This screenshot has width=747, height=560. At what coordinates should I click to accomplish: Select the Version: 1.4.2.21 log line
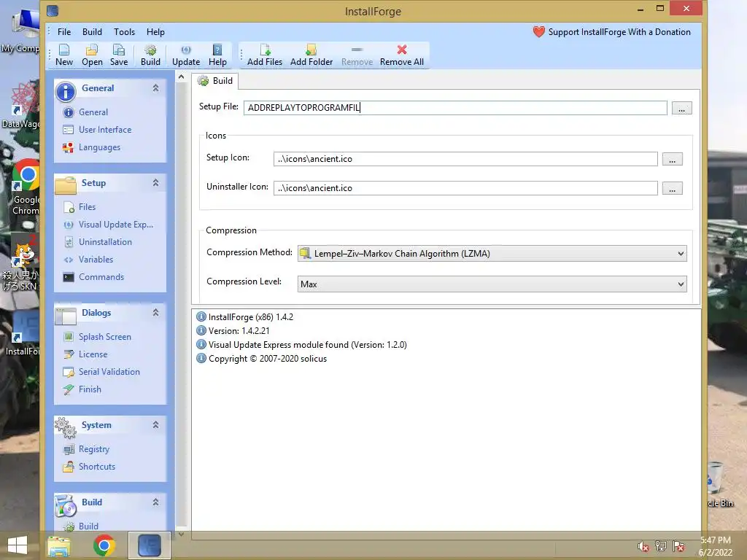pos(233,331)
